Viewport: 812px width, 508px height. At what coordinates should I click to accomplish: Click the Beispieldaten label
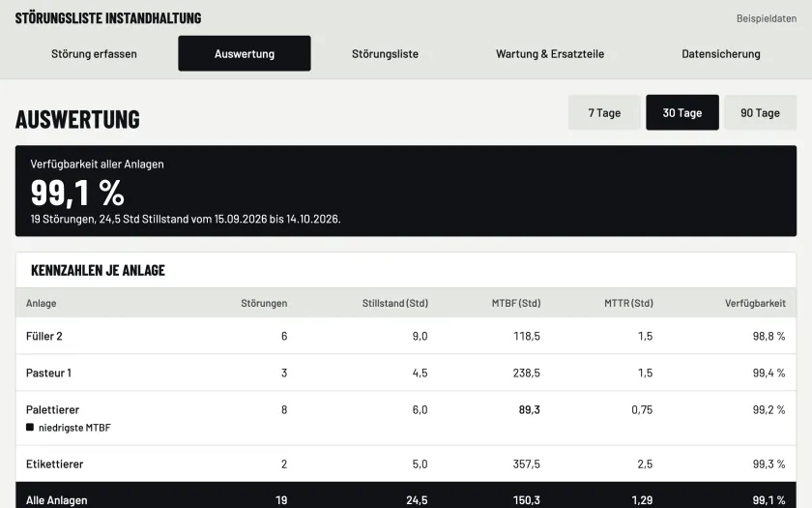pyautogui.click(x=767, y=18)
